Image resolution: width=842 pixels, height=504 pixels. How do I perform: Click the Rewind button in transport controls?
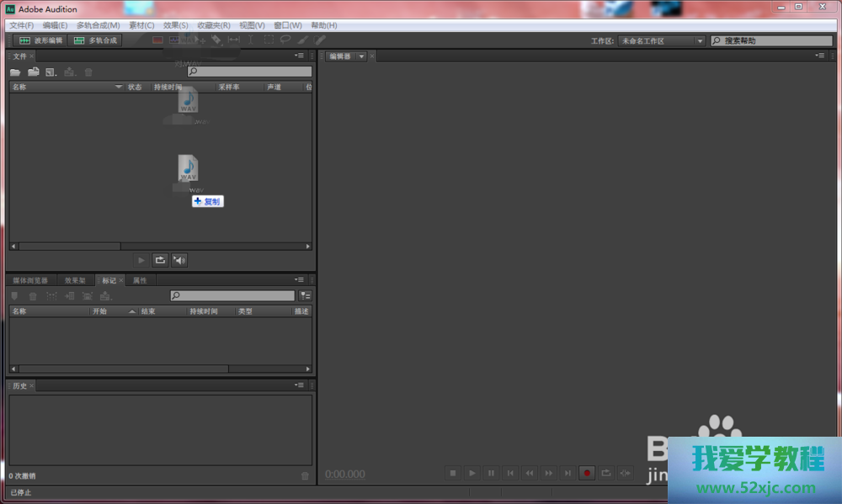[530, 474]
